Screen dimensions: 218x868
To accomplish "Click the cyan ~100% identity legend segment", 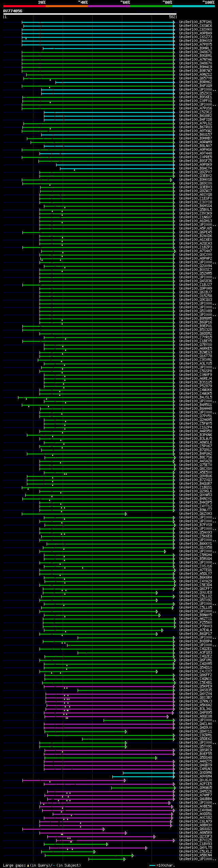I will [193, 6].
